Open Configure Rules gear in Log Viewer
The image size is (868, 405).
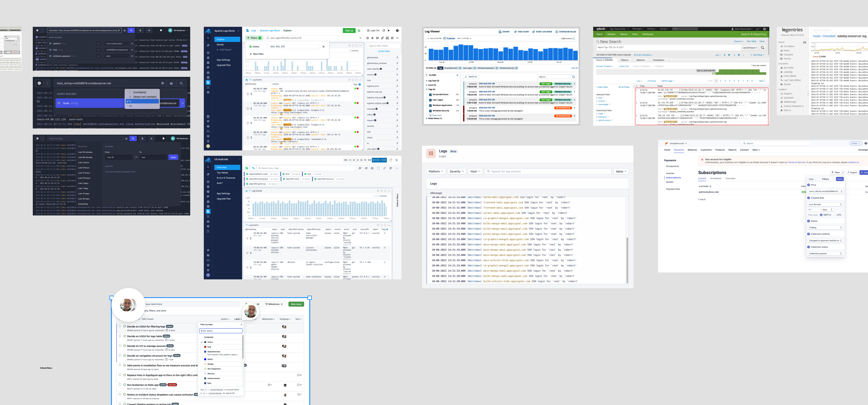(x=557, y=32)
